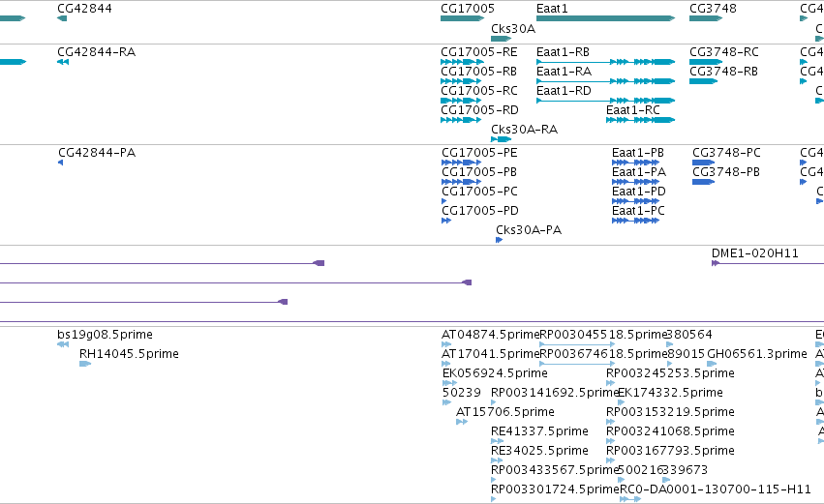The height and width of the screenshot is (504, 824).
Task: Click protein CG3748-PB
Action: pos(726,172)
